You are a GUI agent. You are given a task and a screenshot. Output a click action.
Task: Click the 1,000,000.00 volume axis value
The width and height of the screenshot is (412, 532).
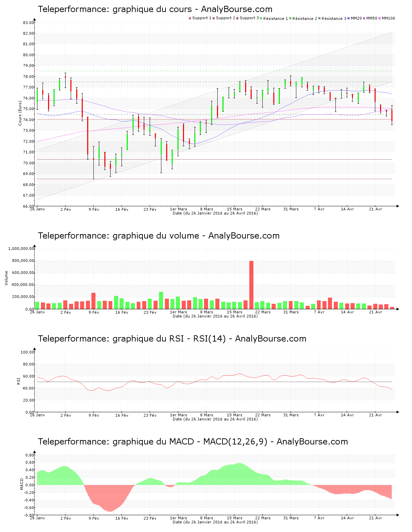click(21, 248)
